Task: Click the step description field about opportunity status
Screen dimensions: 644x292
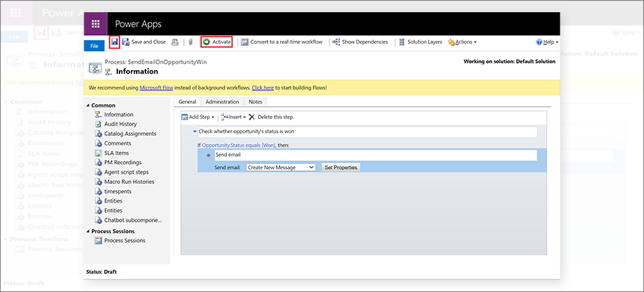Action: [x=367, y=132]
